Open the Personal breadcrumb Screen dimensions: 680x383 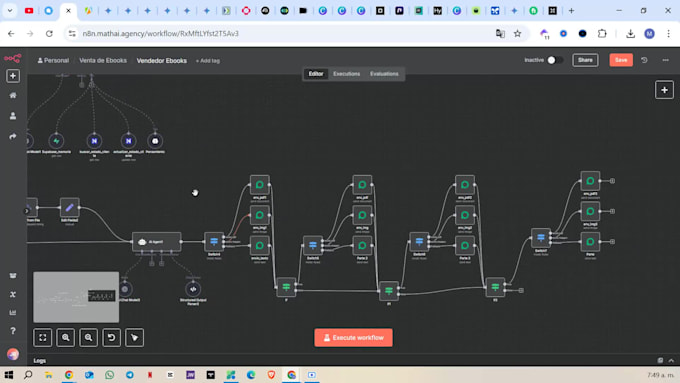click(x=53, y=61)
